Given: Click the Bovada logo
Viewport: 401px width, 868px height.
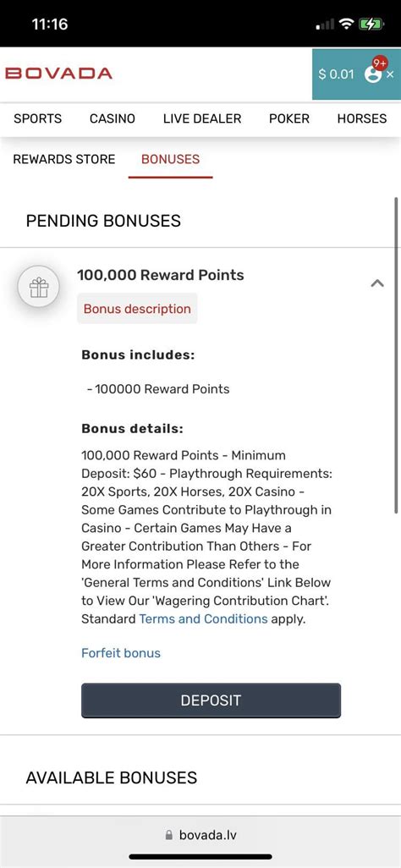Looking at the screenshot, I should tap(58, 74).
